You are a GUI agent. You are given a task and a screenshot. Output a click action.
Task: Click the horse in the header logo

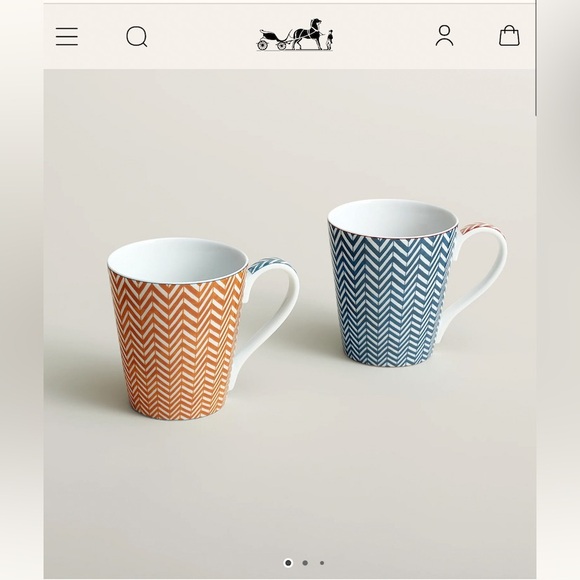[308, 33]
